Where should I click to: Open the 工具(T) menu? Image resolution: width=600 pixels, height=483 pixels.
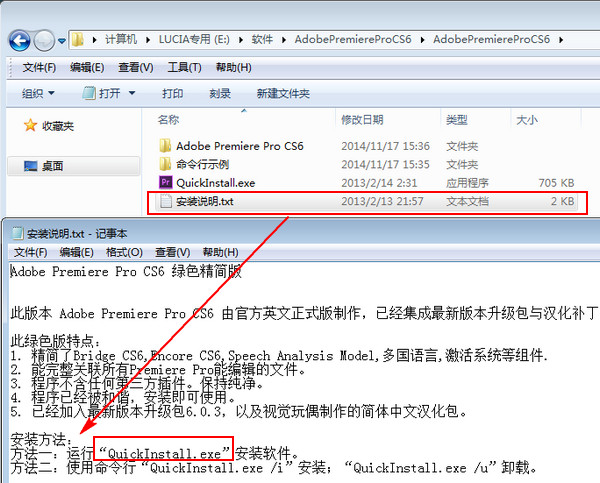[x=184, y=68]
